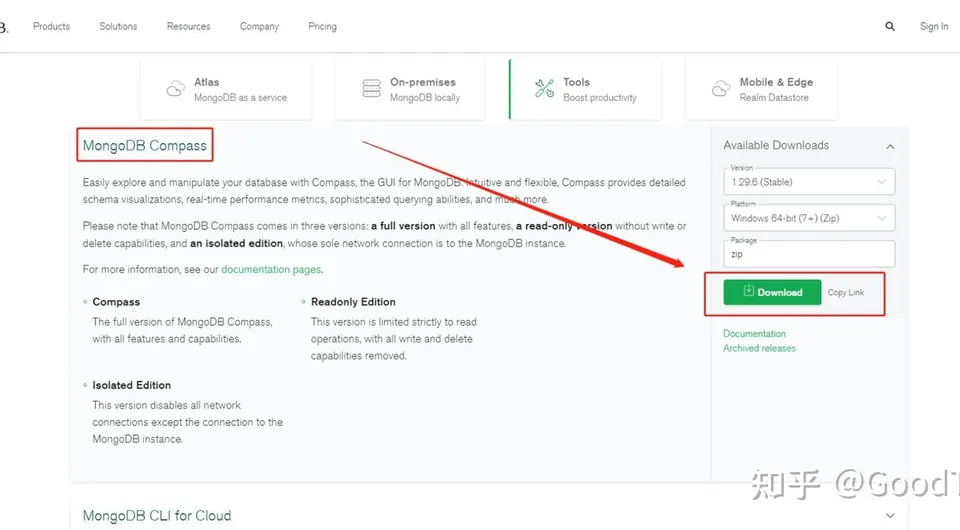The height and width of the screenshot is (530, 960).
Task: Click 'MongoDB as a service' subtitle
Action: [x=240, y=97]
